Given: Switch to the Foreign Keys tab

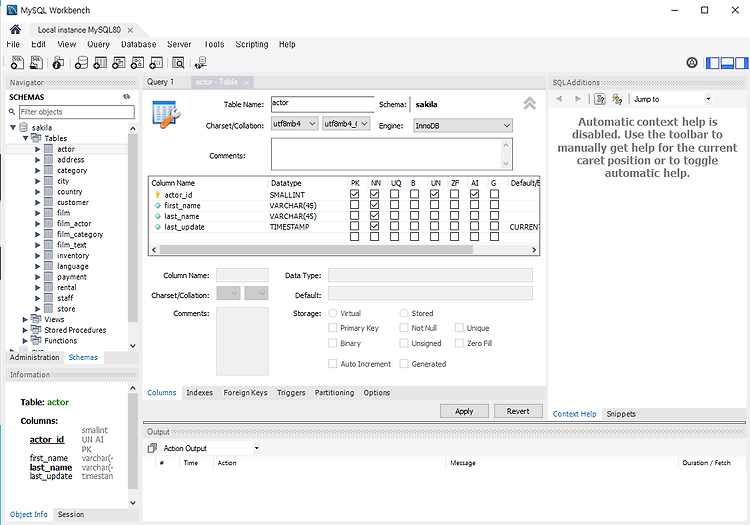Looking at the screenshot, I should [x=245, y=393].
